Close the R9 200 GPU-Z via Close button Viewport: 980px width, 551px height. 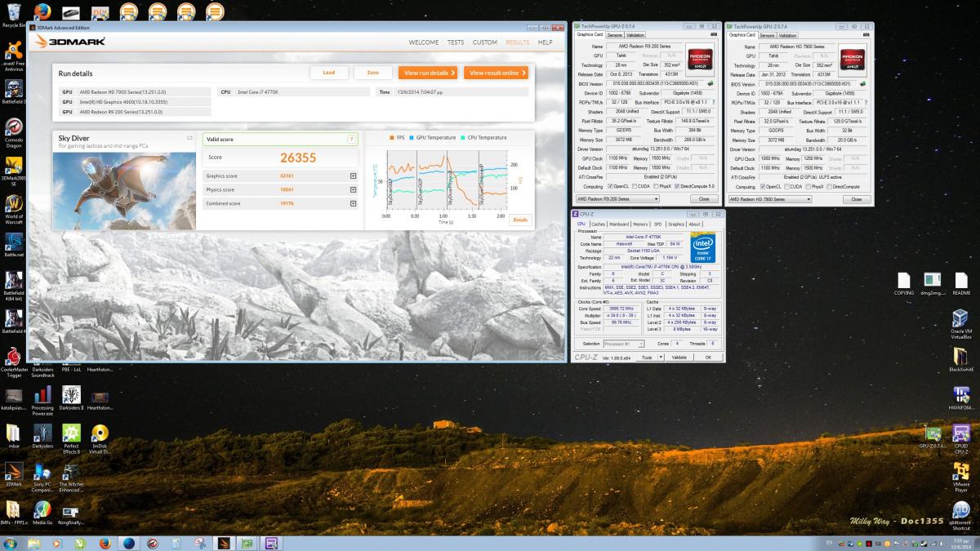point(704,199)
